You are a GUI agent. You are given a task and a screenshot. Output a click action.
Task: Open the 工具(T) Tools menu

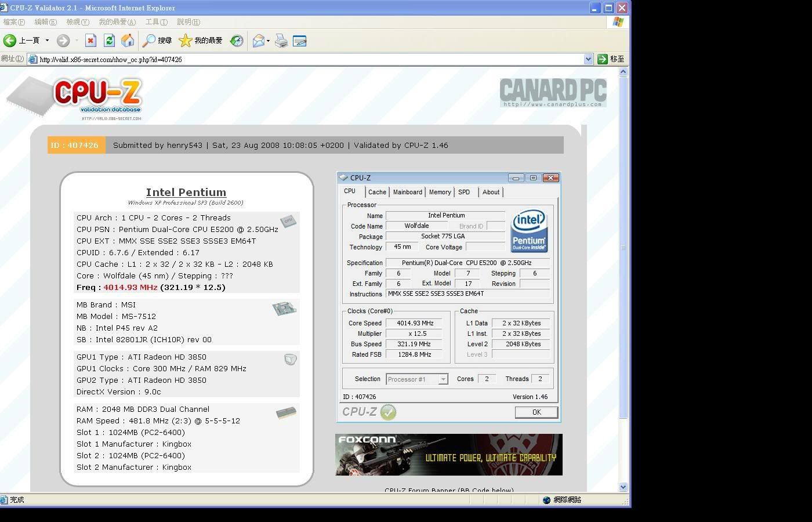pos(157,22)
